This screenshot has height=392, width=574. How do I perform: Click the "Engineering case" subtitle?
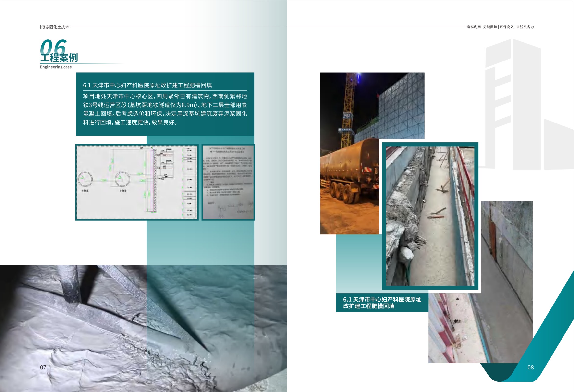click(x=56, y=67)
